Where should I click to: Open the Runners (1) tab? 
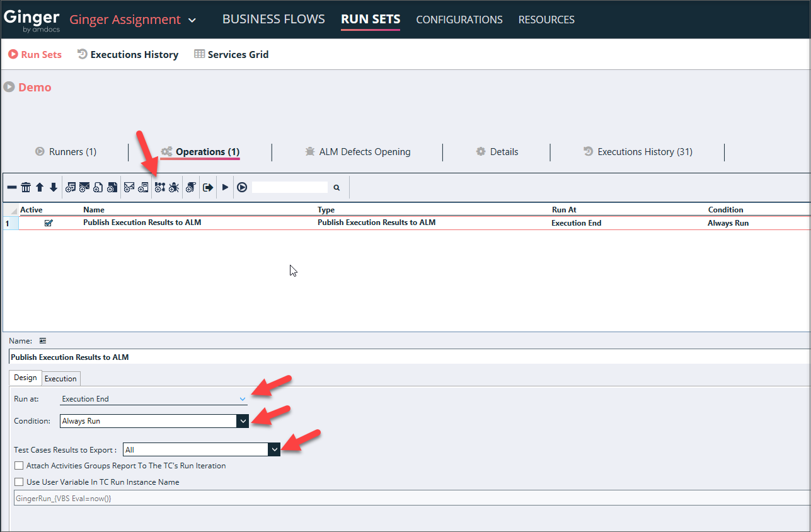tap(66, 152)
